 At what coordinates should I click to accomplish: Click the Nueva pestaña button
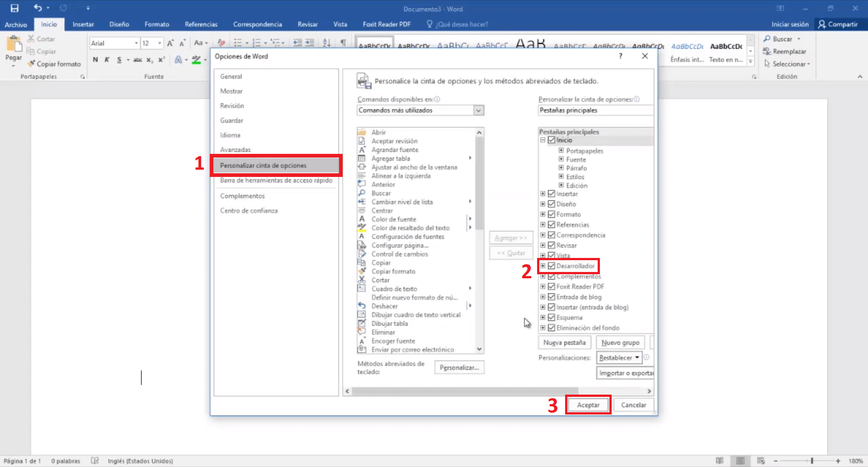tap(564, 343)
